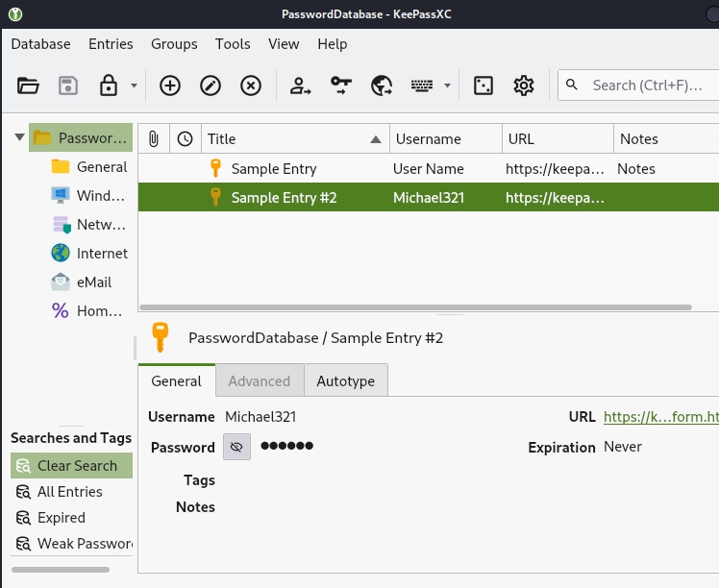Show All Entries saved search
Screen dimensions: 719x588
(71, 492)
